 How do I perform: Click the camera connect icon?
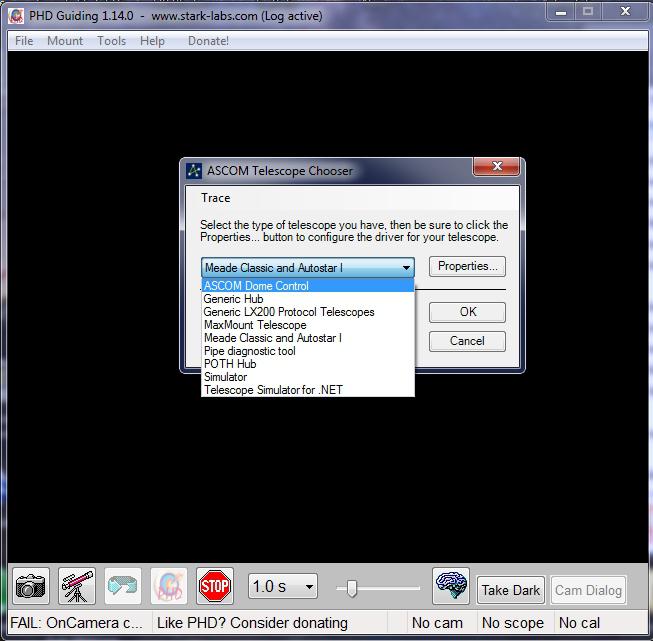coord(31,586)
